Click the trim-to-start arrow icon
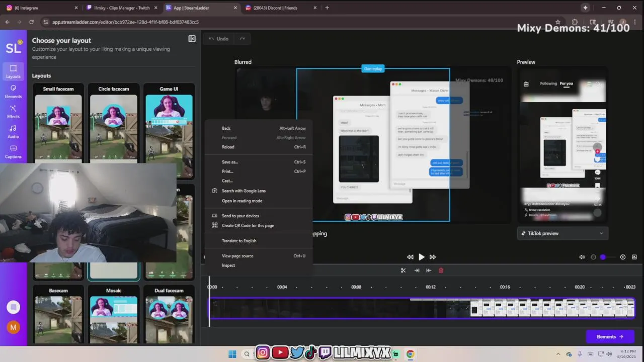This screenshot has height=362, width=644. coord(429,270)
